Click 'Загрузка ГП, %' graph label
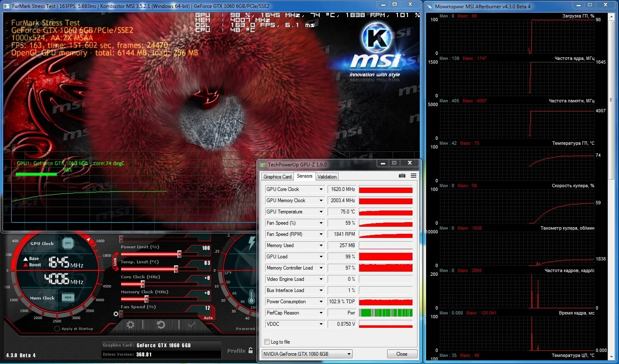The width and height of the screenshot is (619, 364). (x=578, y=16)
